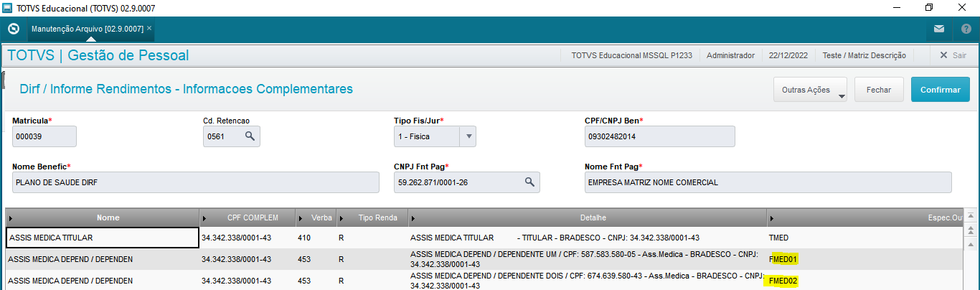Viewport: 980px width, 290px height.
Task: Search CNPJ Fnt Pag with magnifier icon
Action: click(529, 182)
